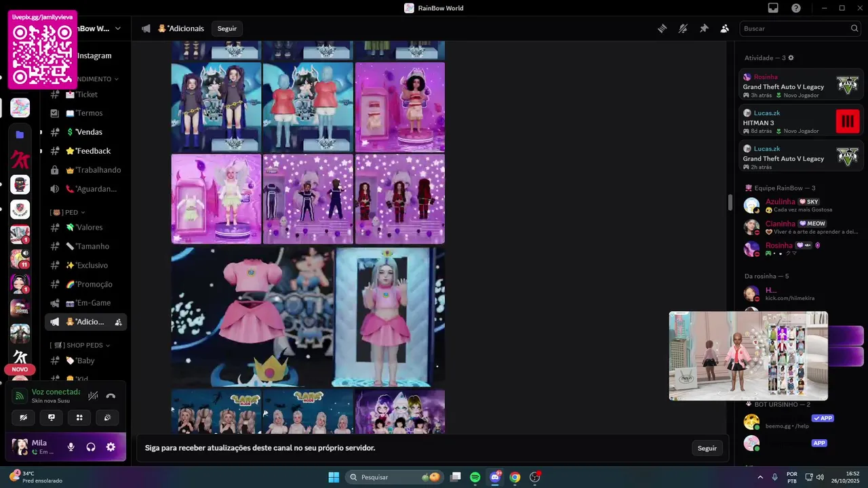Image resolution: width=868 pixels, height=488 pixels.
Task: Open the Valores channel
Action: click(85, 227)
